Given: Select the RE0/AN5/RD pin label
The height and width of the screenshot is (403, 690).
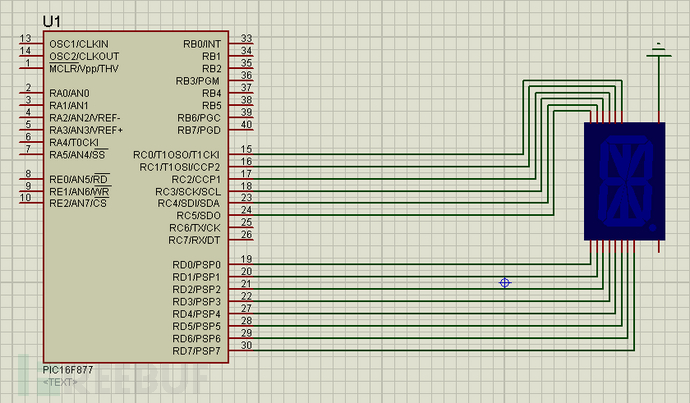Looking at the screenshot, I should (79, 180).
